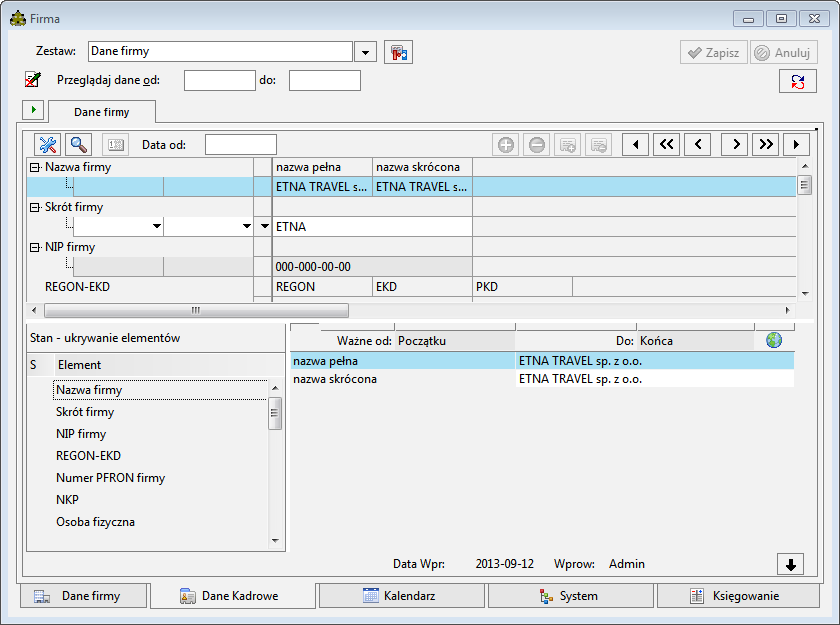
Task: Click the REGON-EKD row in upper grid
Action: 139,287
